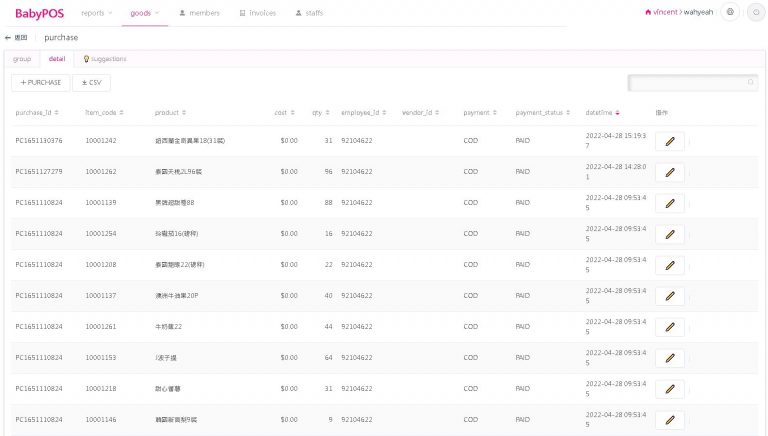Click the CSV download button
768x436 pixels.
[92, 82]
